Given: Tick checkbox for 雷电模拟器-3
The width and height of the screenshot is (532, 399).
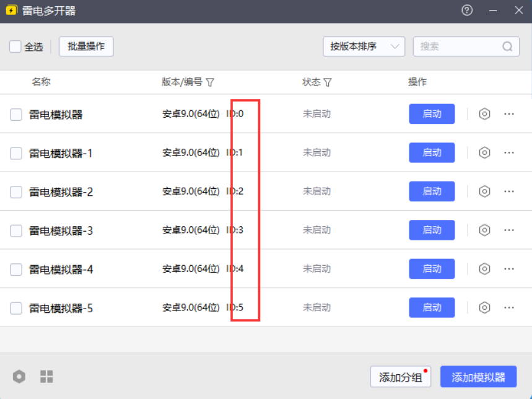Looking at the screenshot, I should coord(16,230).
